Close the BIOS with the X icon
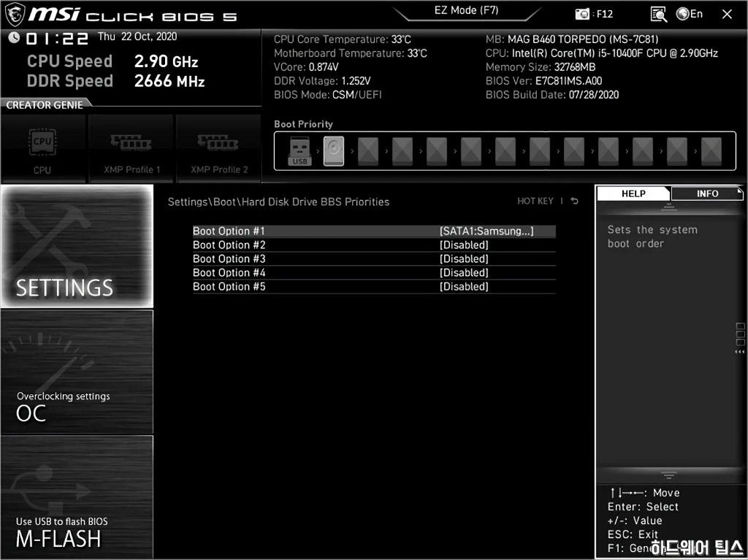748x560 pixels. [727, 15]
